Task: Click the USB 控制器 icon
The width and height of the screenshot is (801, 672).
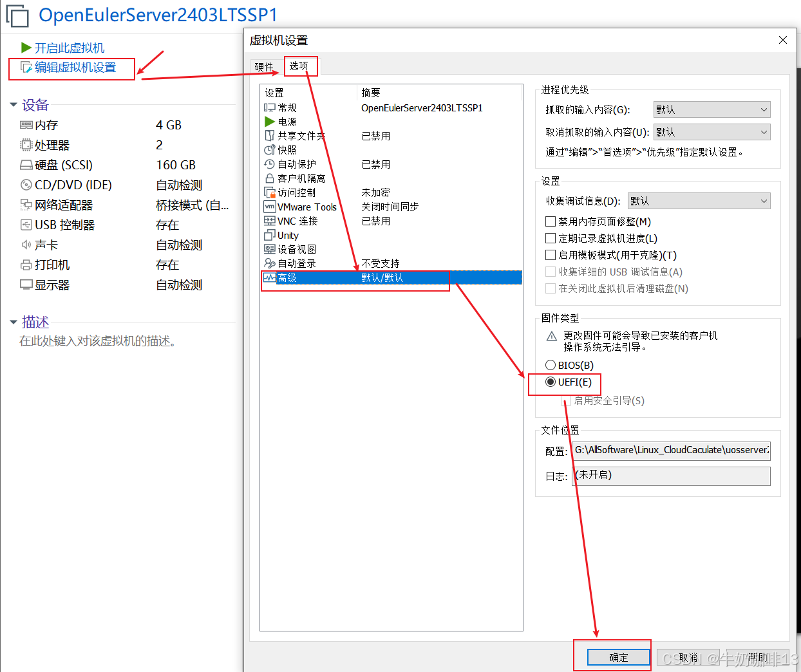Action: [x=26, y=225]
